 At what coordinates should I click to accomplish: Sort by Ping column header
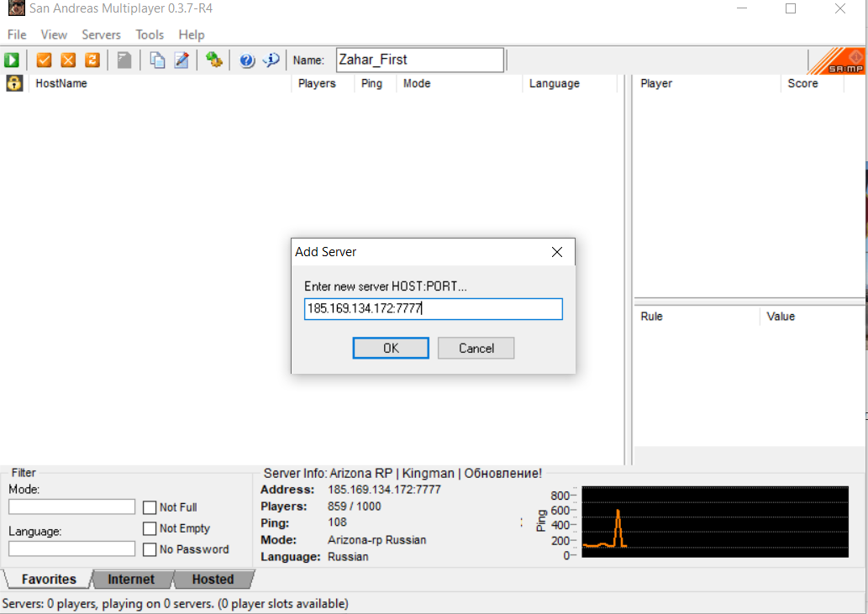(x=376, y=83)
